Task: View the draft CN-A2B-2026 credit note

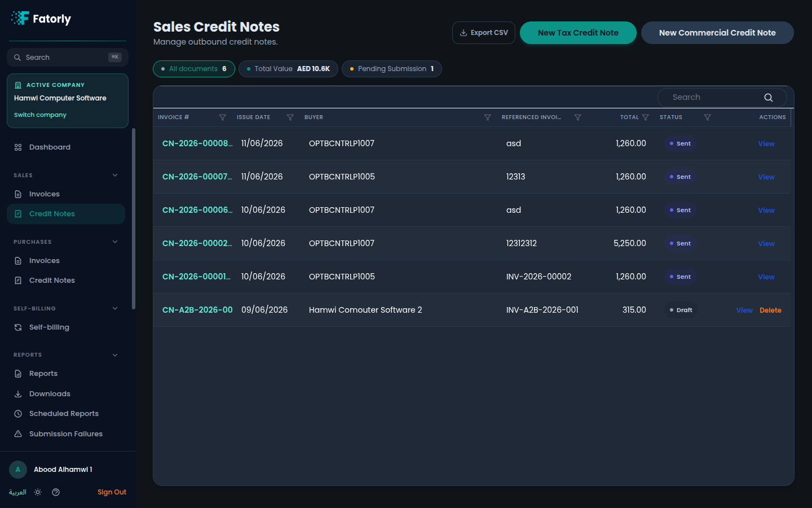Action: pyautogui.click(x=744, y=310)
